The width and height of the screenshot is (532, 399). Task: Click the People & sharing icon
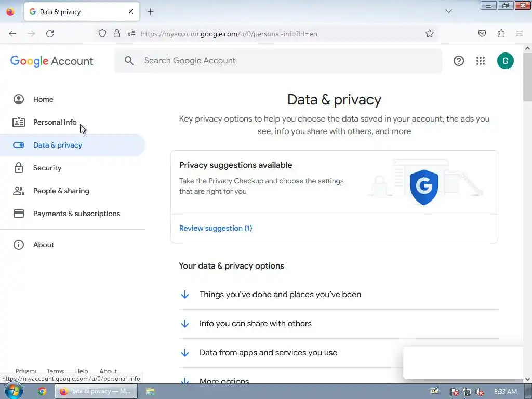click(x=19, y=191)
